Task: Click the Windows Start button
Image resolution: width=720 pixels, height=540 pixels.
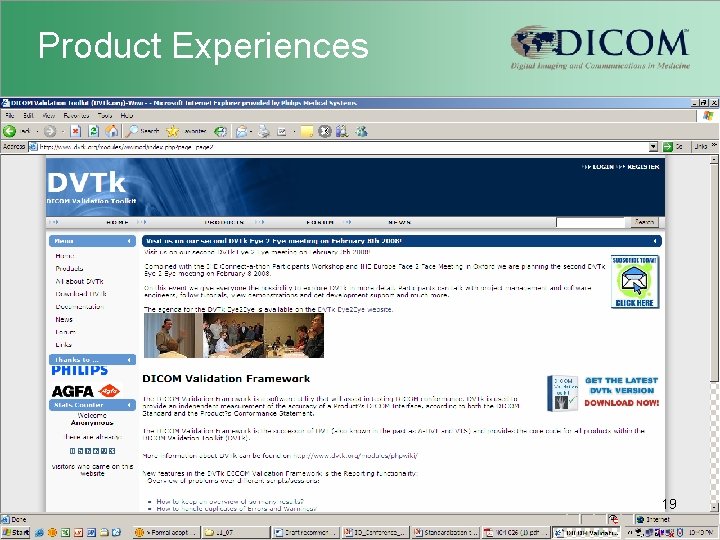Action: point(15,532)
